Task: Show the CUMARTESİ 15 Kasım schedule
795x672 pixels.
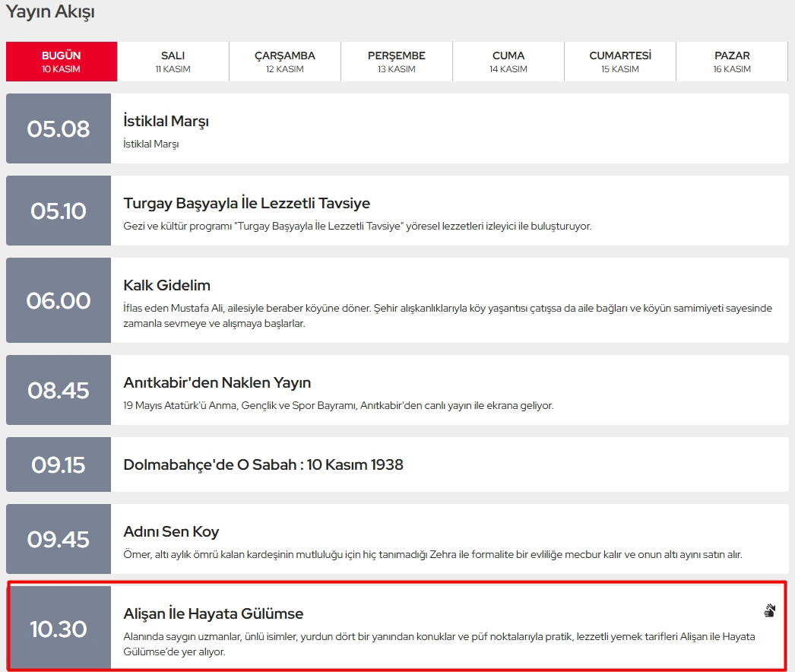Action: tap(620, 62)
